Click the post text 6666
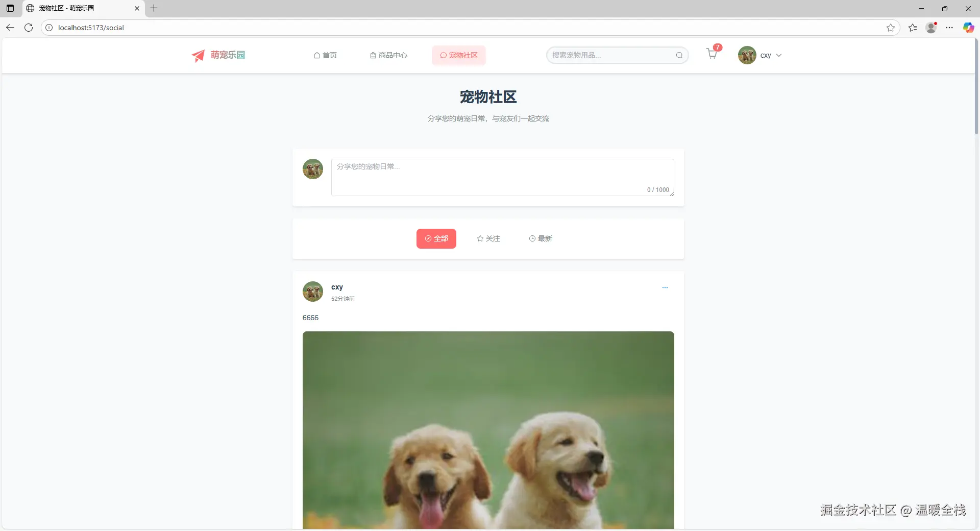980x531 pixels. click(x=310, y=318)
